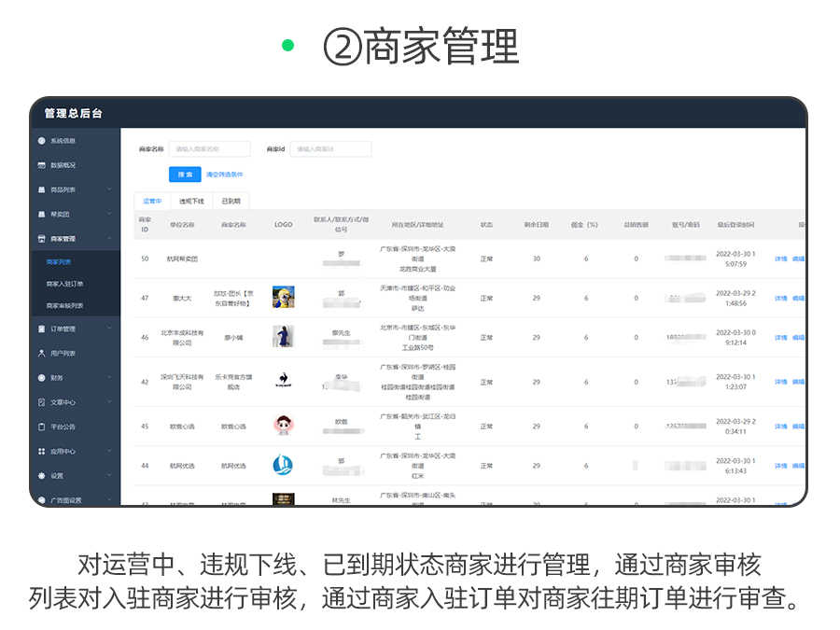Switch to the 已到期 tab
Viewport: 840px width, 630px height.
(231, 201)
